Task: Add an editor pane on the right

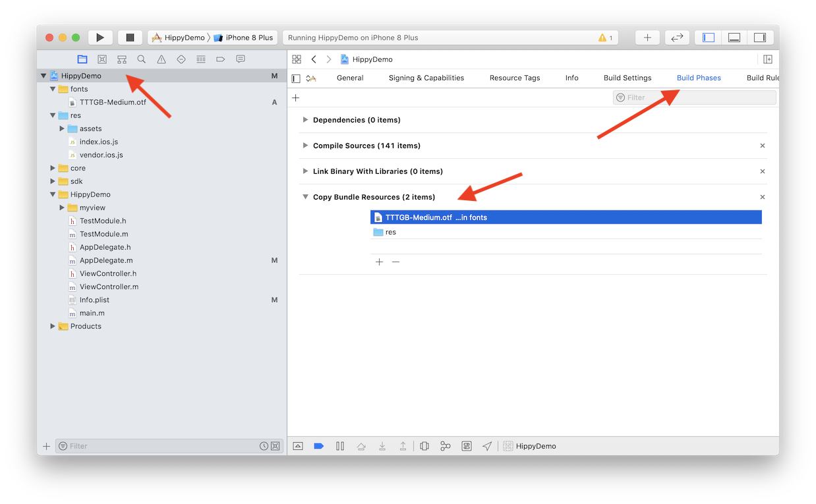Action: 768,59
